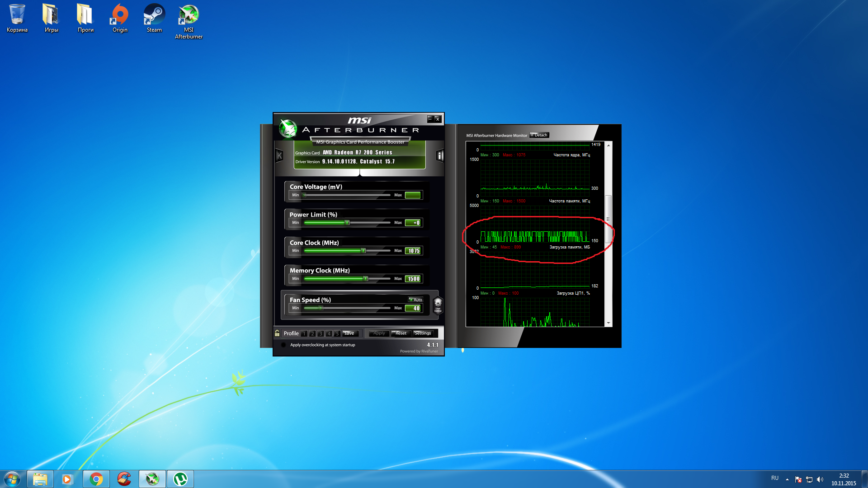Switch to MSI Afterburner in the taskbar
The width and height of the screenshot is (868, 488).
[x=152, y=479]
